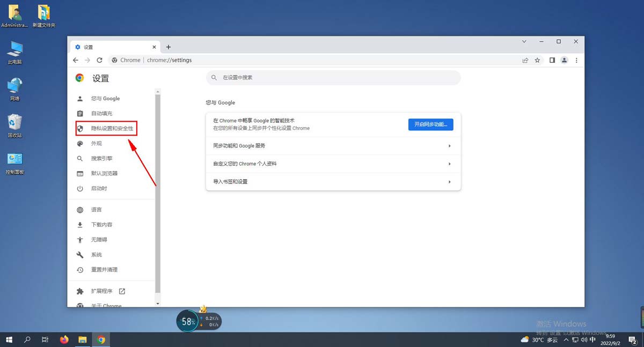Select the 设置 browser tab
Screen dimensions: 644x347
(115, 47)
